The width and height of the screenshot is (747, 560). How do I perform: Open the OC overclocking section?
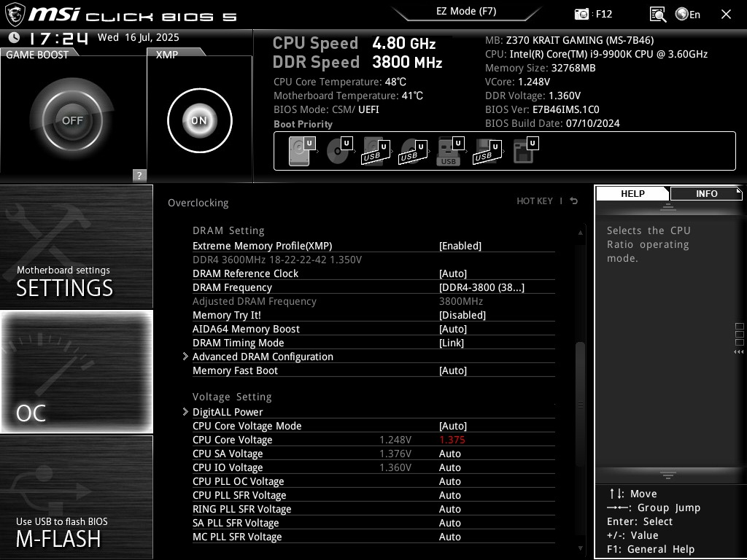pyautogui.click(x=76, y=371)
